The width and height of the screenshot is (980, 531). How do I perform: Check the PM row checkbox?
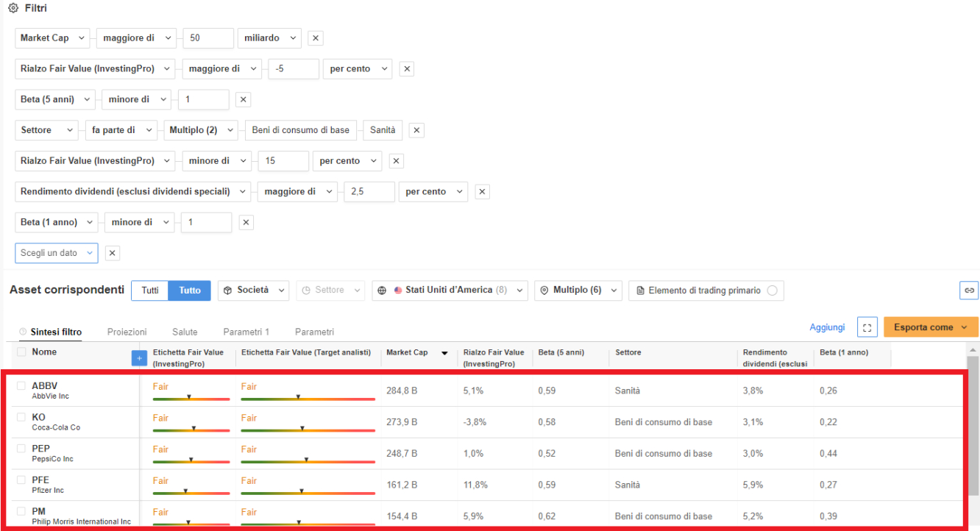point(21,511)
